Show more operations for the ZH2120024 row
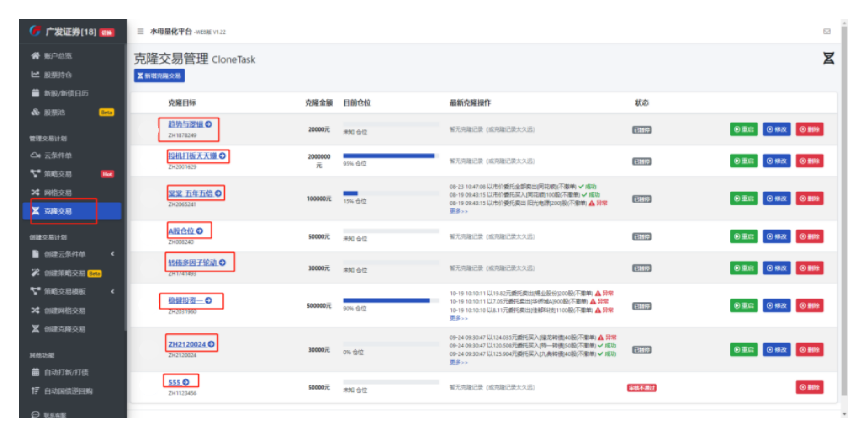The height and width of the screenshot is (438, 868). tap(458, 363)
